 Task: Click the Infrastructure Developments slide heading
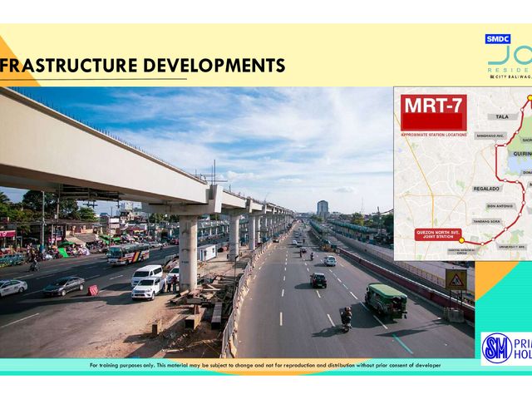coord(142,65)
